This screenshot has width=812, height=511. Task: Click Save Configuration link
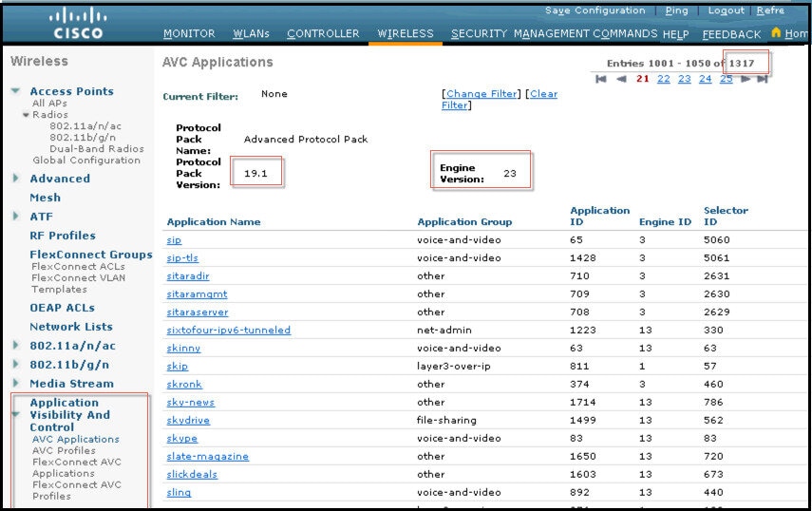click(595, 10)
